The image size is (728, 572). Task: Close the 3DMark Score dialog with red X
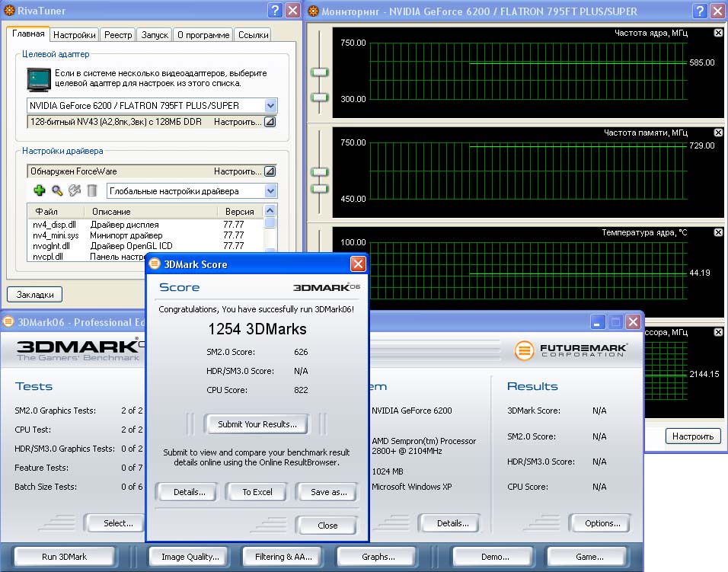pyautogui.click(x=358, y=264)
